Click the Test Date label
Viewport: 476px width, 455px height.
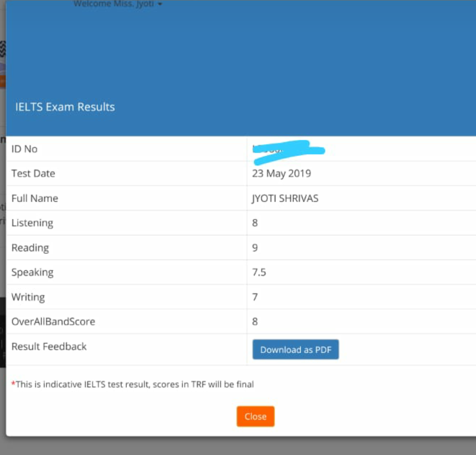coord(34,174)
